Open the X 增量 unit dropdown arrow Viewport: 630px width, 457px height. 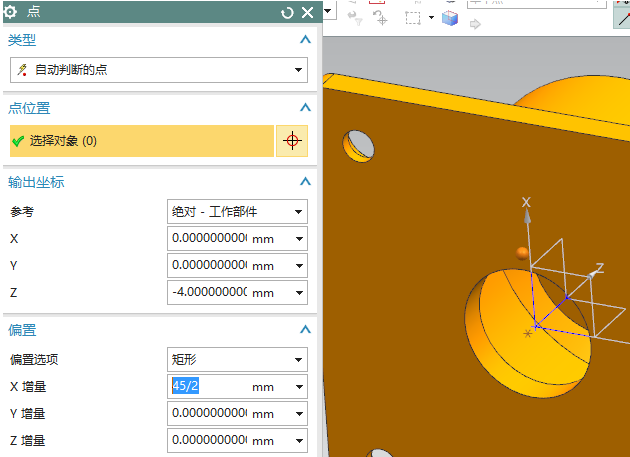[x=298, y=387]
